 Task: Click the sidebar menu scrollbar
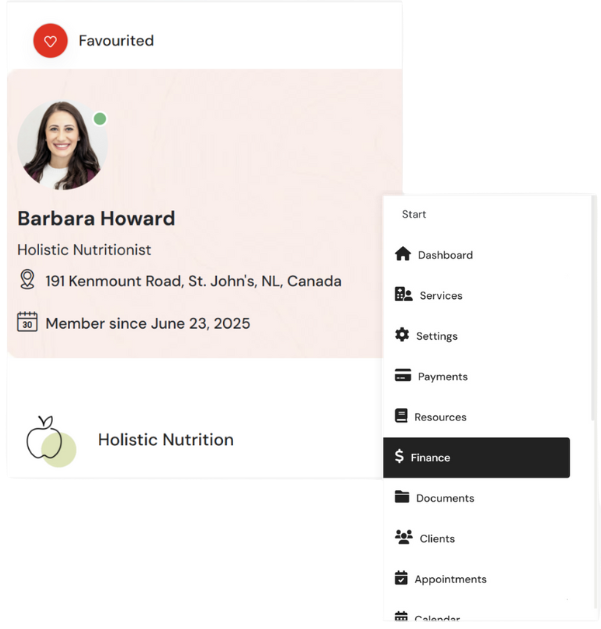coord(593,309)
